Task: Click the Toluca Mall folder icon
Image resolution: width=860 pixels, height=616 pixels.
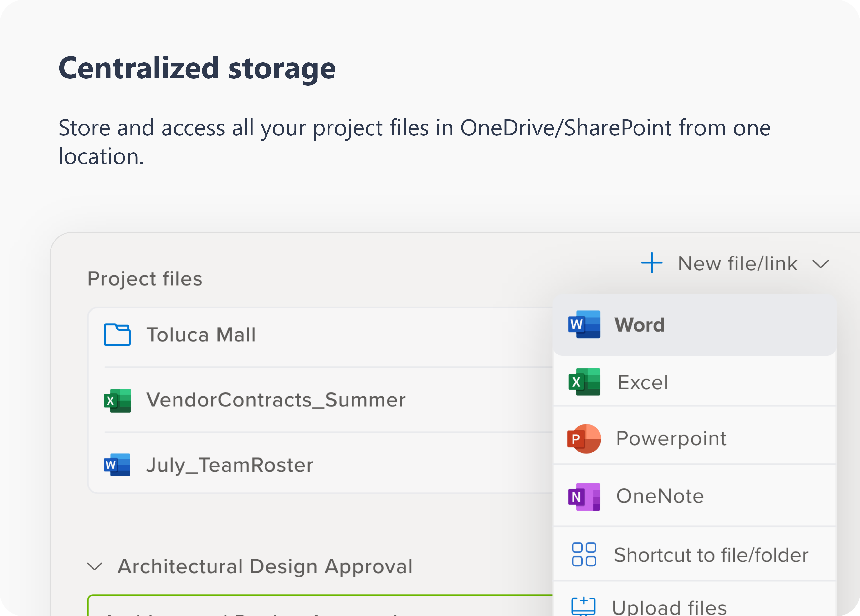Action: 117,334
